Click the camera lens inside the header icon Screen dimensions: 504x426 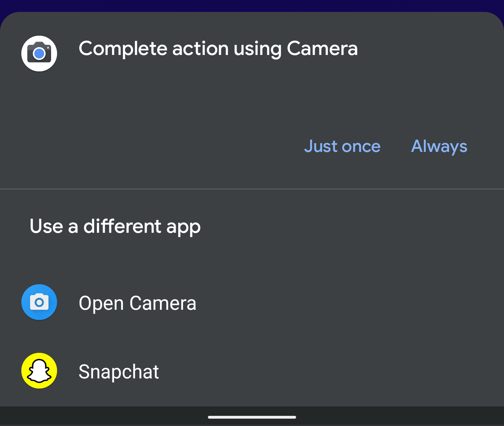pyautogui.click(x=38, y=54)
